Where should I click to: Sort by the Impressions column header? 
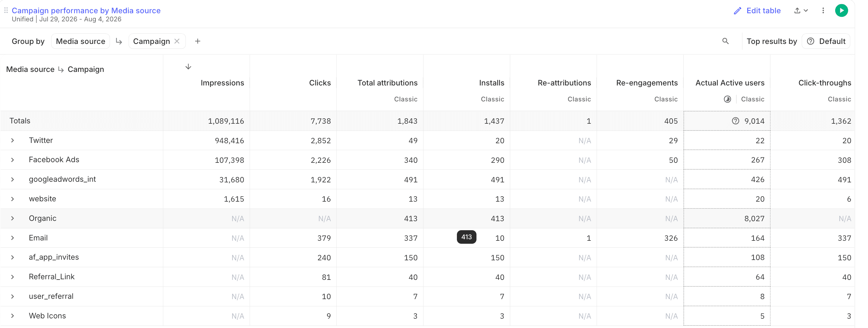222,83
